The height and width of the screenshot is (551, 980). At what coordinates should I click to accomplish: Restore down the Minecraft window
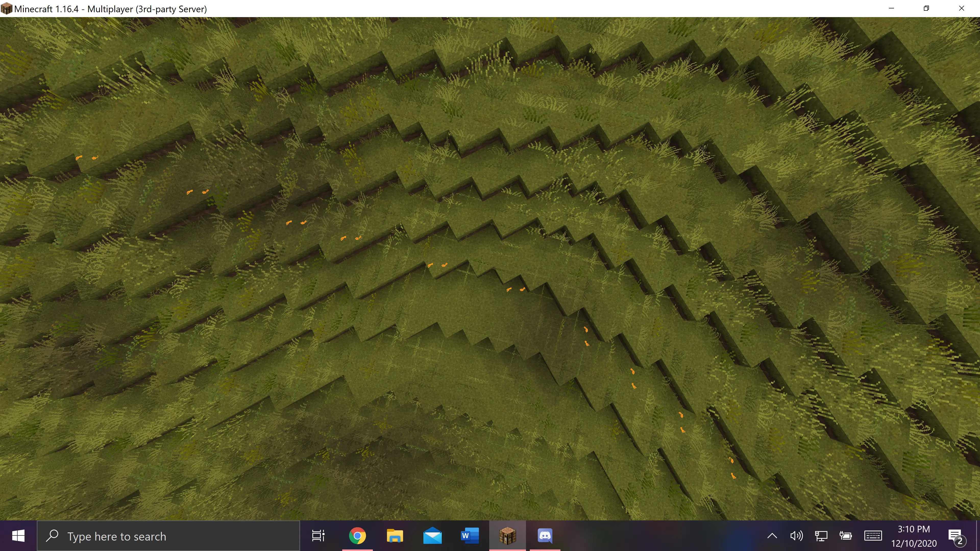pos(926,8)
